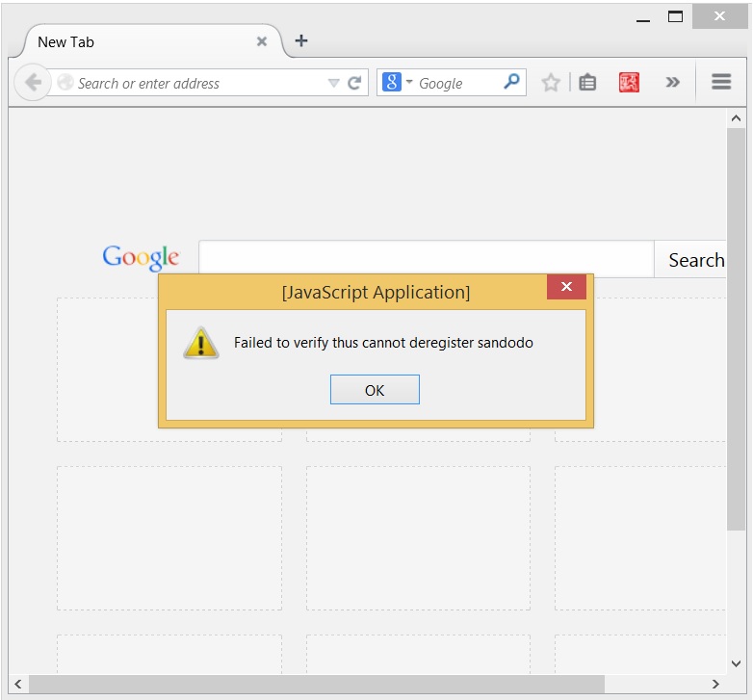Click the back navigation arrow

pyautogui.click(x=33, y=83)
